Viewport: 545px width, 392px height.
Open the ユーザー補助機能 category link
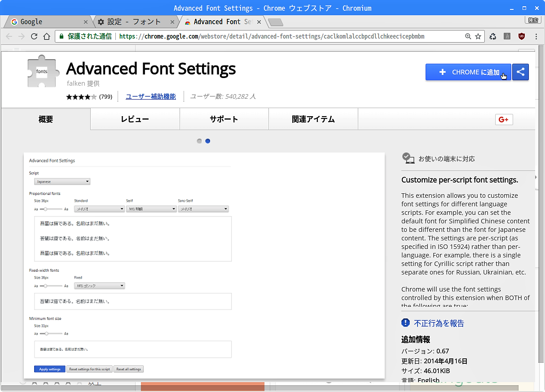[151, 96]
